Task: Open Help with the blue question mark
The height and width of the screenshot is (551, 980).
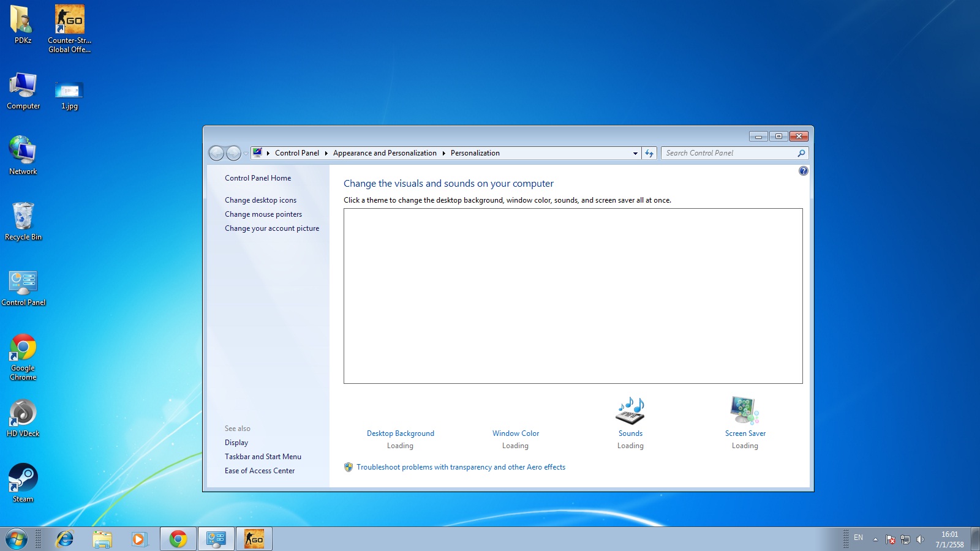Action: tap(804, 171)
